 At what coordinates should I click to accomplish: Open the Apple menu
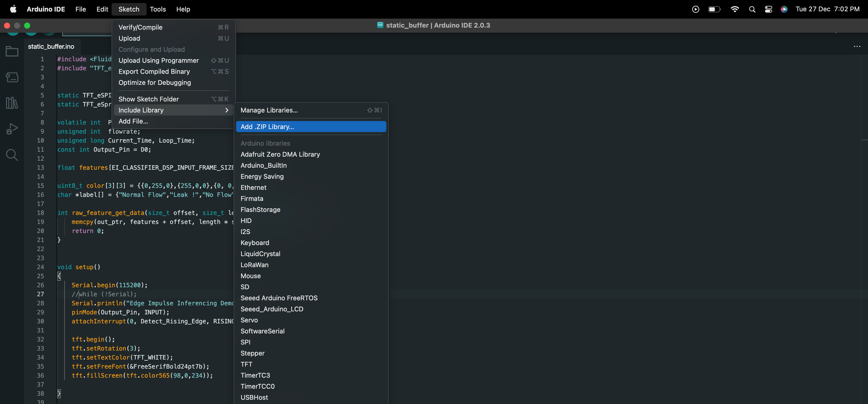coord(13,9)
